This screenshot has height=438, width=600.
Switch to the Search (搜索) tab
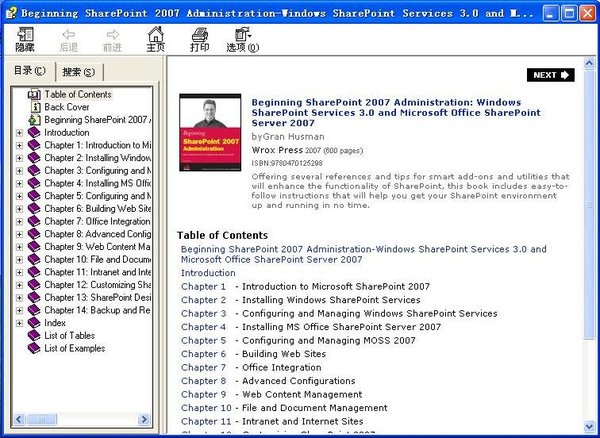(x=78, y=72)
